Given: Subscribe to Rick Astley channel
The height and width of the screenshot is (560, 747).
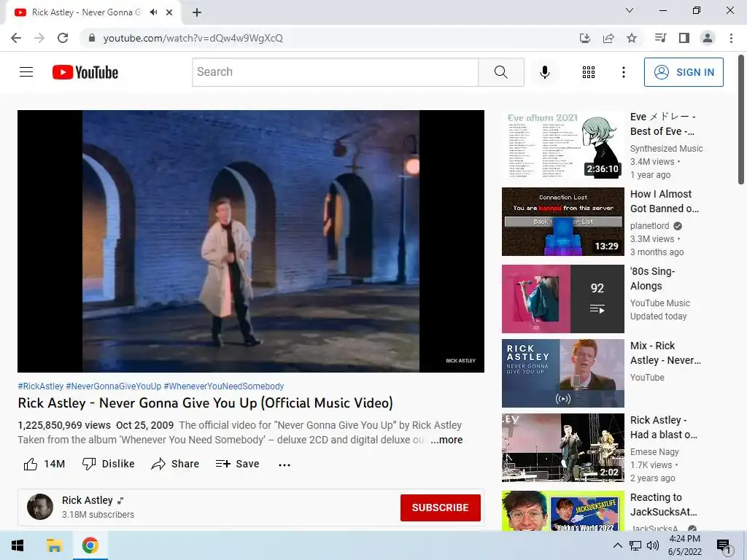Looking at the screenshot, I should [x=440, y=507].
